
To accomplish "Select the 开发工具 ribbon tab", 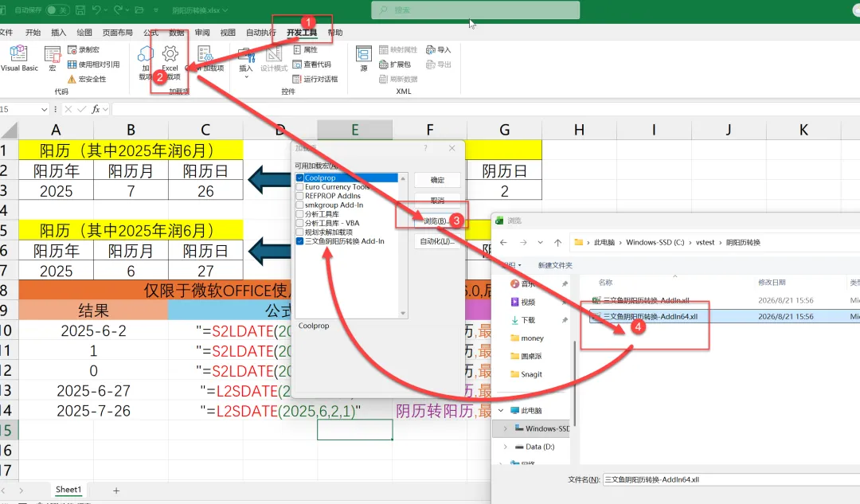I will [302, 33].
